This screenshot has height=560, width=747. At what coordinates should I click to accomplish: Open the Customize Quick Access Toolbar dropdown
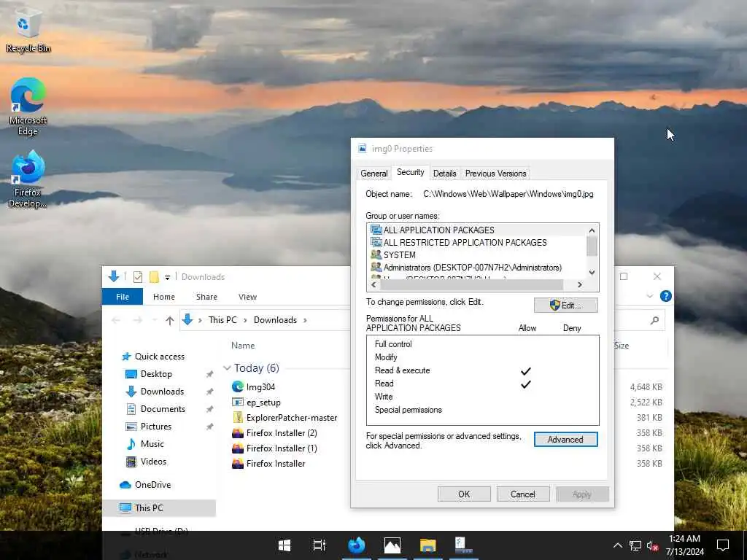[x=167, y=277]
